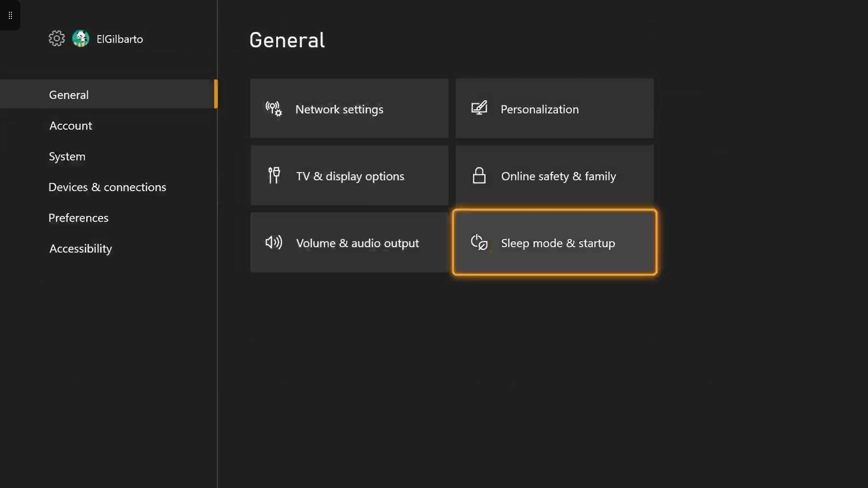Viewport: 868px width, 488px height.
Task: Click the app grid icon in top-left corner
Action: (10, 15)
